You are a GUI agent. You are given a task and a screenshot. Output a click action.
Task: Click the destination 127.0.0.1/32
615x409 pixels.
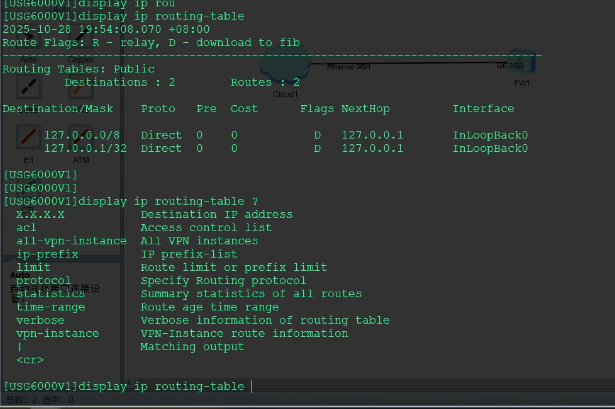pyautogui.click(x=85, y=149)
